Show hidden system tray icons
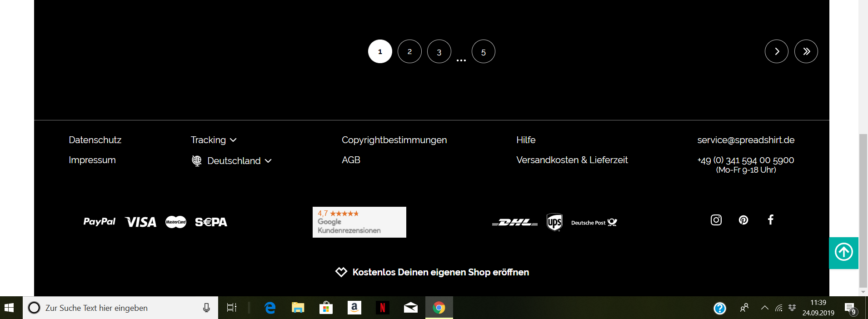Viewport: 868px width, 319px height. 765,308
